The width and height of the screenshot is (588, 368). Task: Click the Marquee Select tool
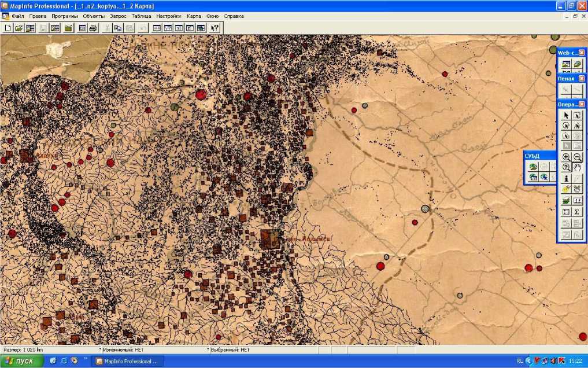click(x=577, y=115)
